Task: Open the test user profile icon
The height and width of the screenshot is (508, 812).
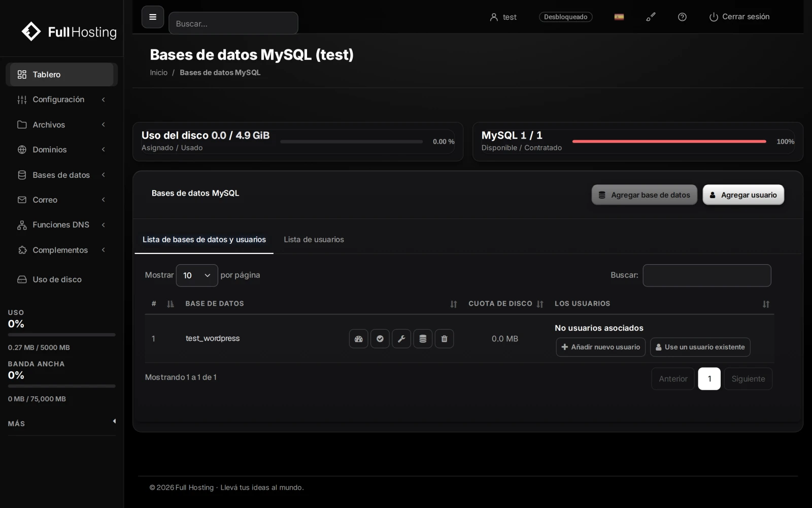Action: point(494,17)
